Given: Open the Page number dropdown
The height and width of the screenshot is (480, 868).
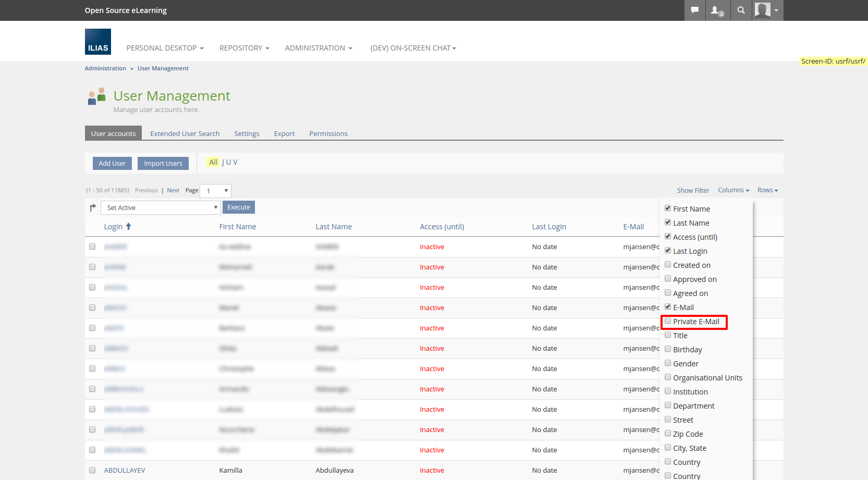Looking at the screenshot, I should pos(215,191).
